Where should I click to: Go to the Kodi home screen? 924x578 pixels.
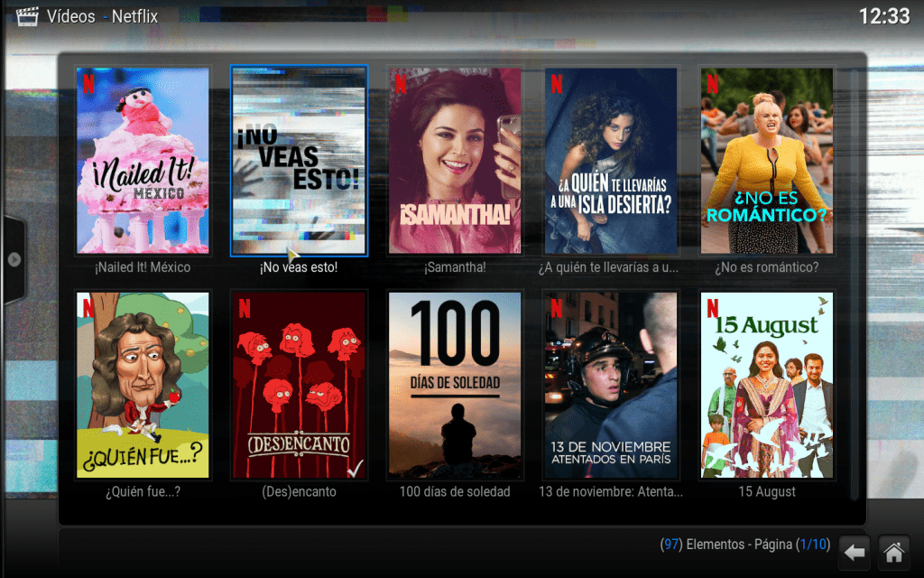(893, 552)
